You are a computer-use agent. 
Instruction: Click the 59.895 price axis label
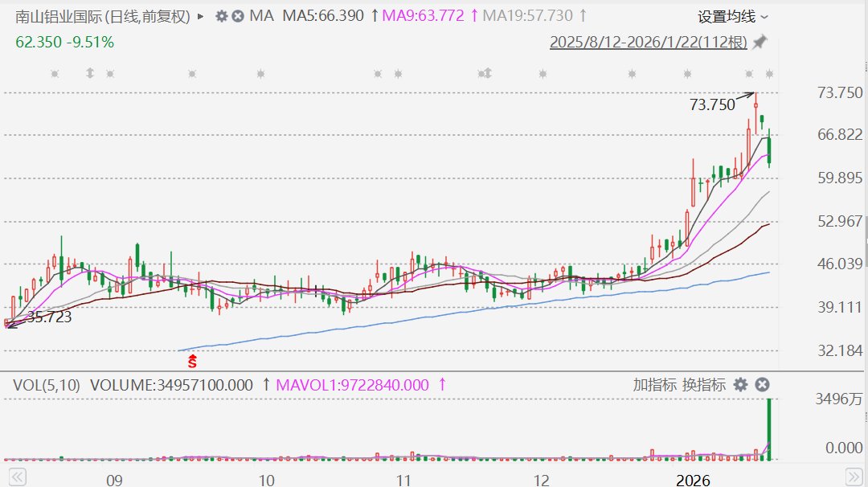[x=840, y=178]
